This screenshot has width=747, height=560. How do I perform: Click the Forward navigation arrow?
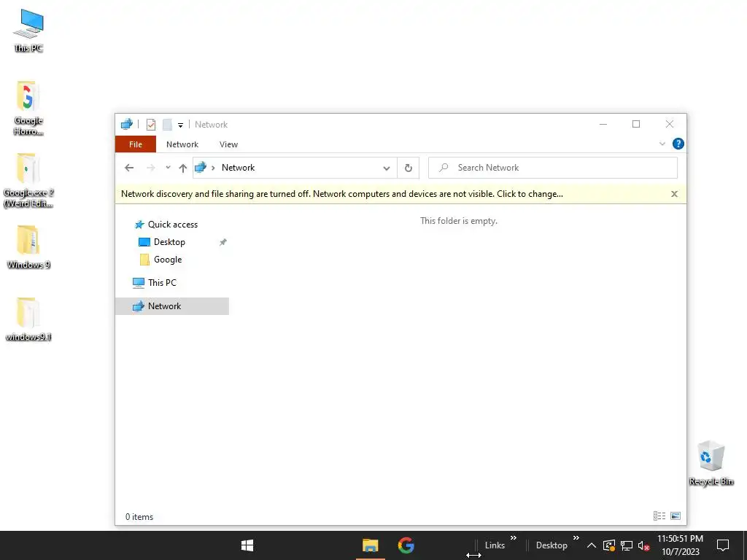[150, 168]
